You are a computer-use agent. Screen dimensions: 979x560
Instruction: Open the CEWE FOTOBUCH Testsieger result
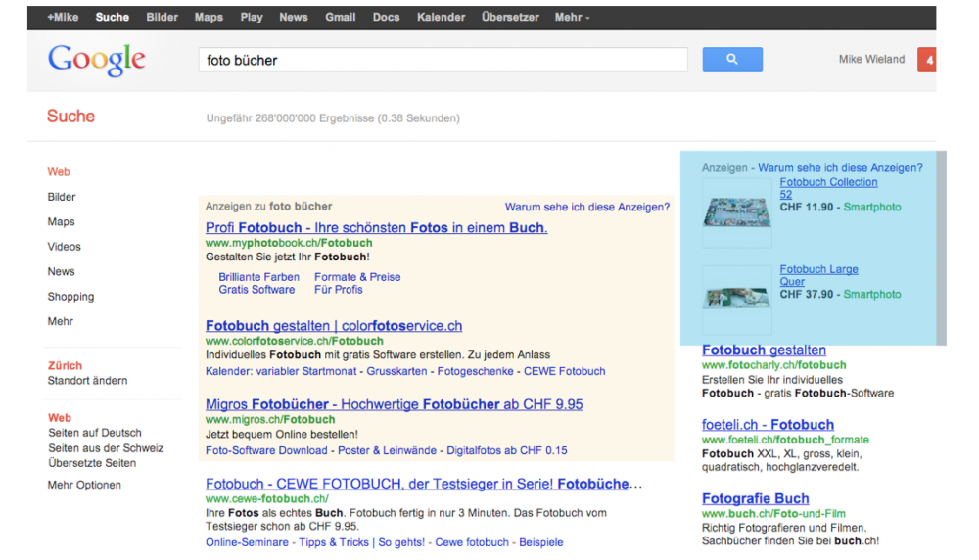[423, 484]
